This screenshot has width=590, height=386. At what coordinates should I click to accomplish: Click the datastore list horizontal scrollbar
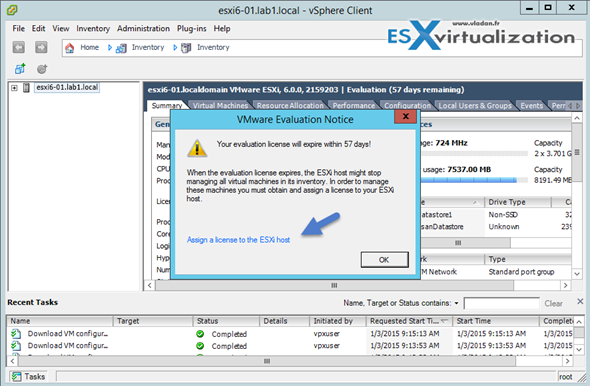458,243
